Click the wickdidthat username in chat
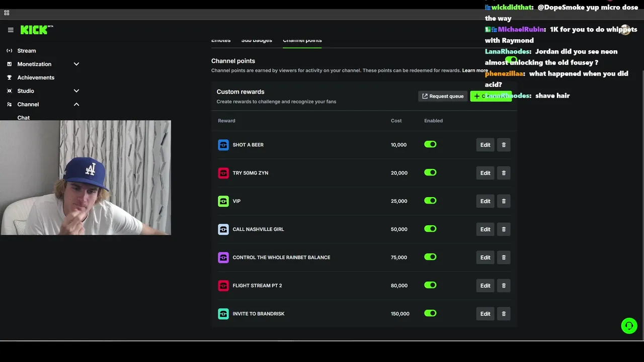644x362 pixels. [512, 8]
